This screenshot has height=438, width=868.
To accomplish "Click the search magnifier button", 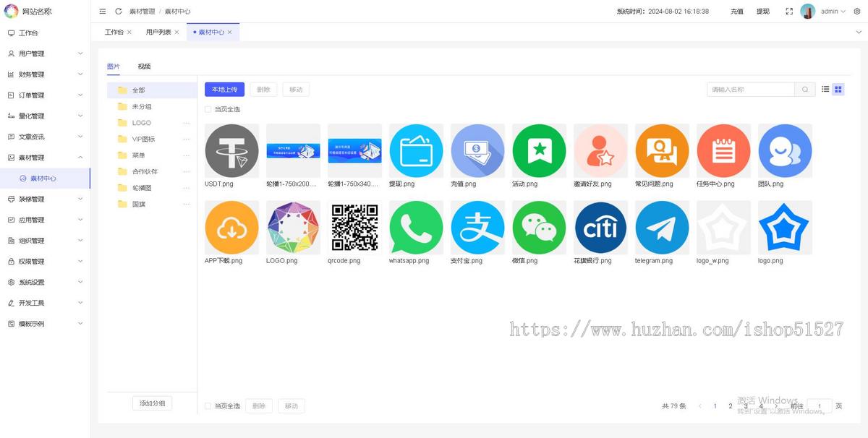I will pyautogui.click(x=805, y=90).
